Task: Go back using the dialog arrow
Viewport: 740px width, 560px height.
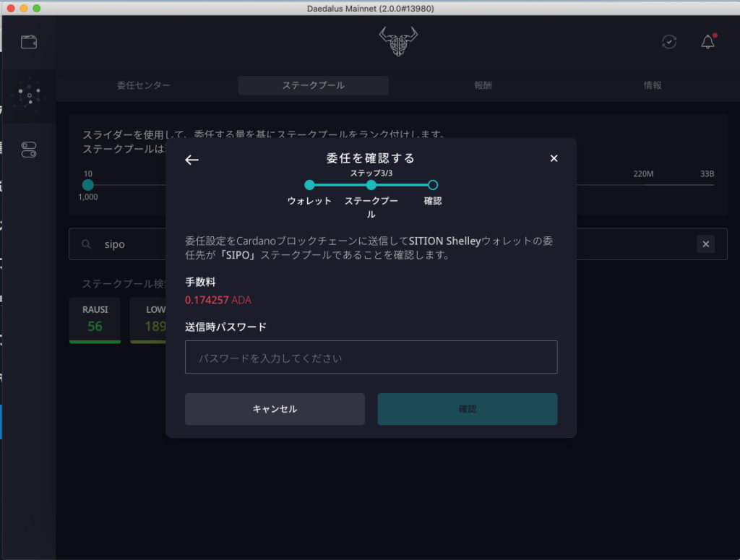Action: coord(192,160)
